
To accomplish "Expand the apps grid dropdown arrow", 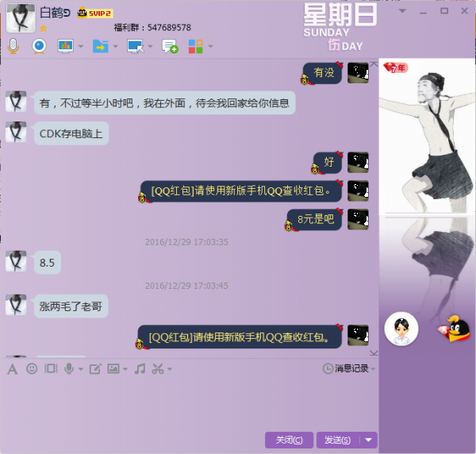I will pyautogui.click(x=210, y=47).
